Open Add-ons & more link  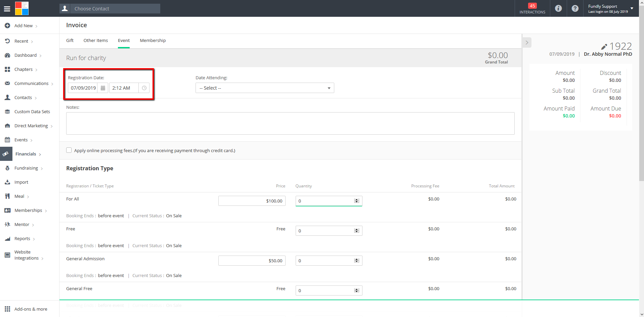[31, 309]
